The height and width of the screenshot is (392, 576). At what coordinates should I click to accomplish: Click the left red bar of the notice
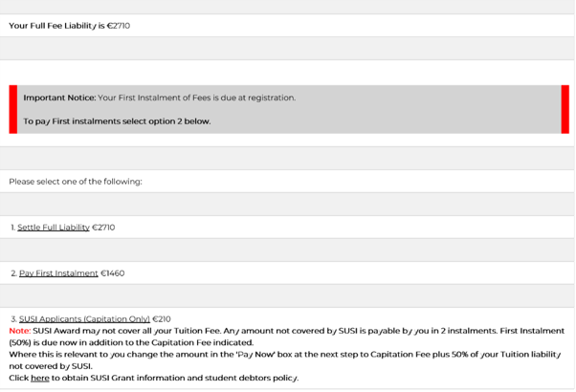[x=13, y=109]
